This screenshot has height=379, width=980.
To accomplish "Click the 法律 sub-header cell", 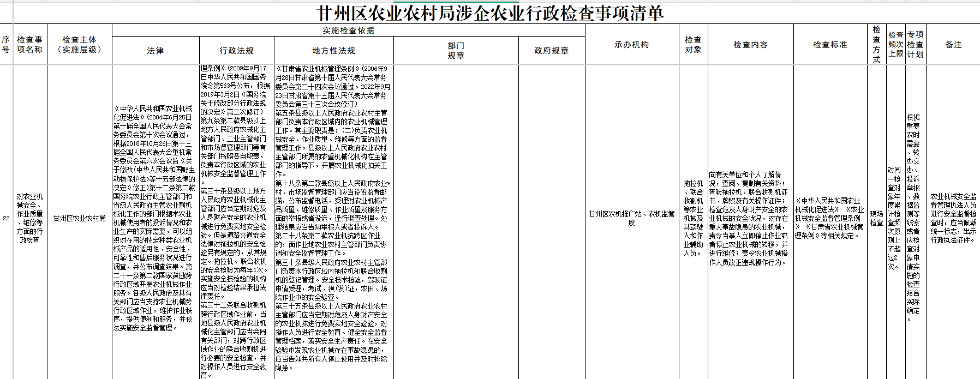I will pos(156,51).
